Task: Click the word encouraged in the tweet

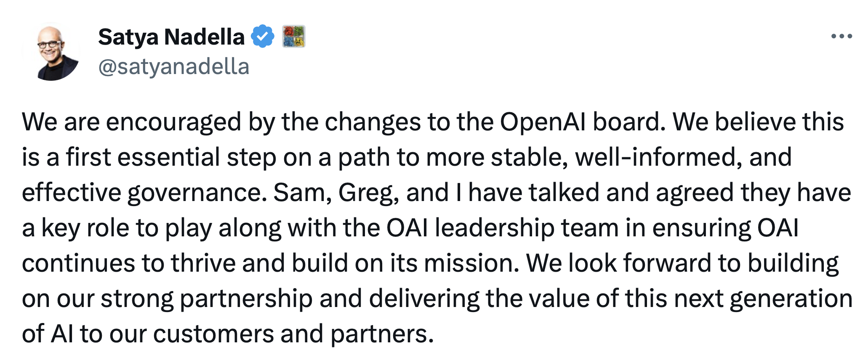Action: [174, 123]
